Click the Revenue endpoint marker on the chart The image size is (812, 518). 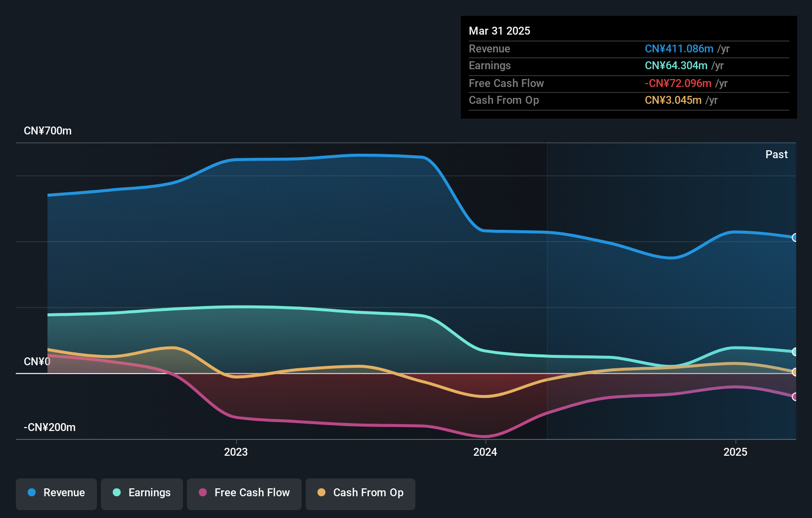point(795,238)
